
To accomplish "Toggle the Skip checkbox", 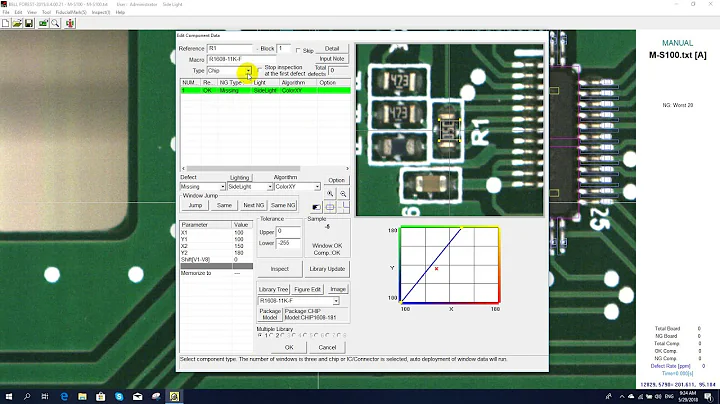I will (298, 50).
